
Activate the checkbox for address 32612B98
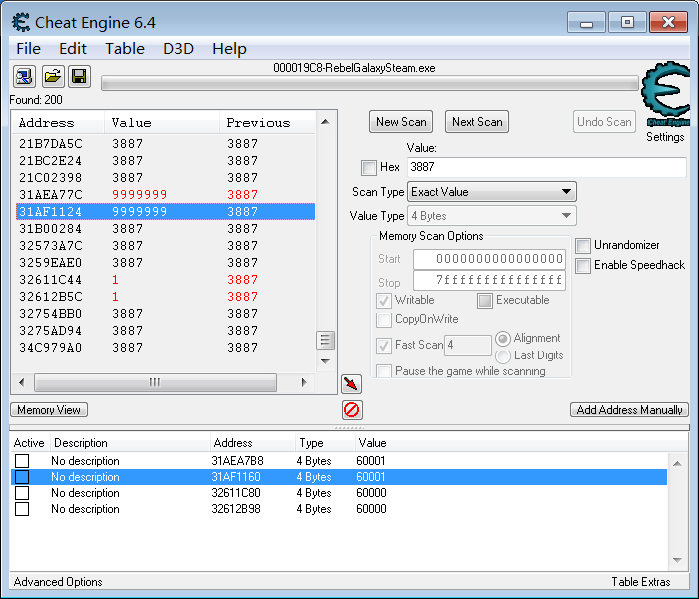22,509
